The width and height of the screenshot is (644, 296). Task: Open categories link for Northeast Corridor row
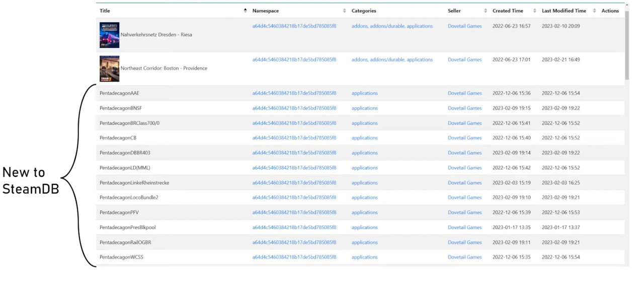point(392,59)
